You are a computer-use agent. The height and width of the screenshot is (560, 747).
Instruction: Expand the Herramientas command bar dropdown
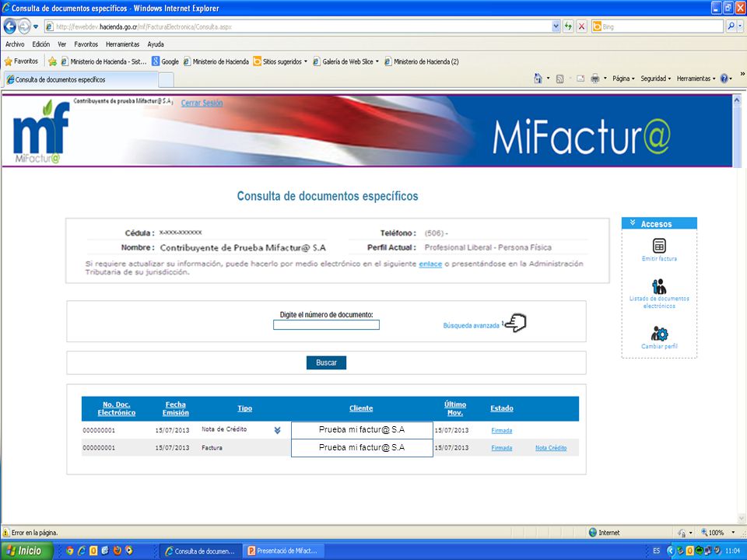click(696, 79)
